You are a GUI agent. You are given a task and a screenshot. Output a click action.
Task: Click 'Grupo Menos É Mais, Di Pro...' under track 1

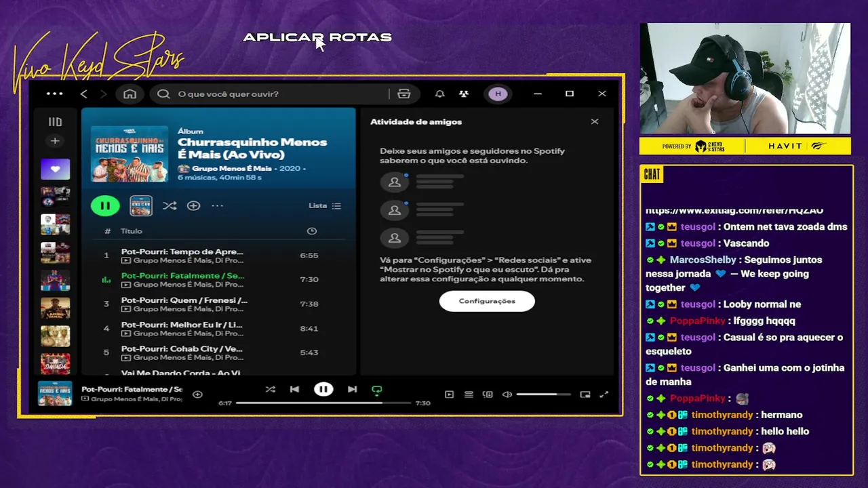[188, 260]
